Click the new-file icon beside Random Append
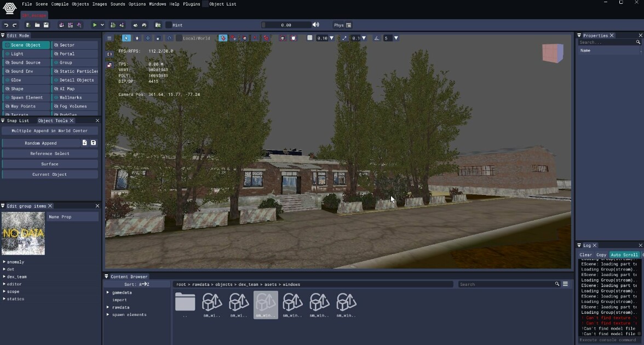 [x=84, y=143]
